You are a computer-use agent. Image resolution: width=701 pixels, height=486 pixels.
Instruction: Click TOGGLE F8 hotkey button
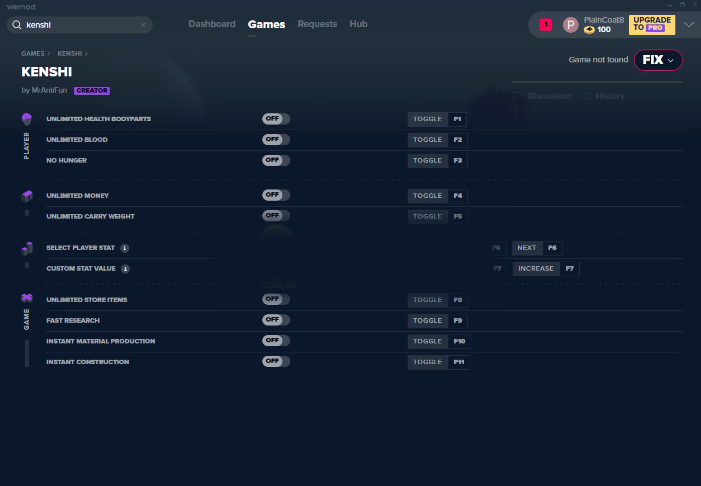437,300
